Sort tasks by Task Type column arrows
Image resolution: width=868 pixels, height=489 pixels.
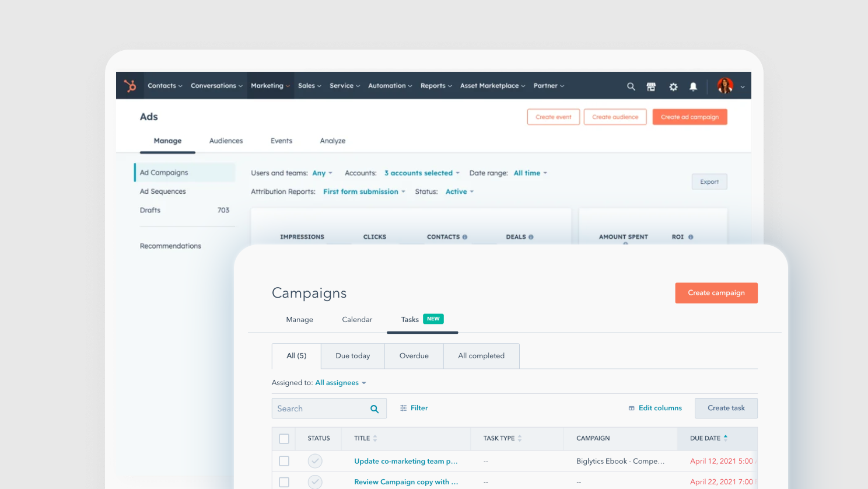point(520,438)
